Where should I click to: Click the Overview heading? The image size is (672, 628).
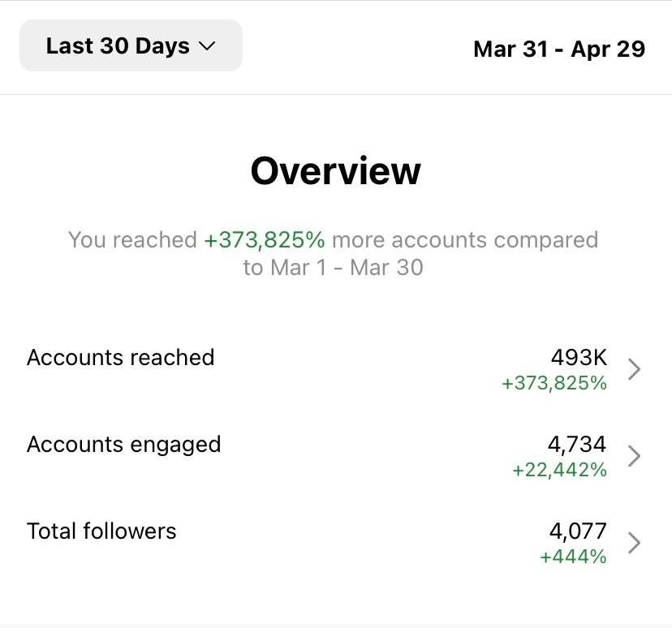[335, 171]
